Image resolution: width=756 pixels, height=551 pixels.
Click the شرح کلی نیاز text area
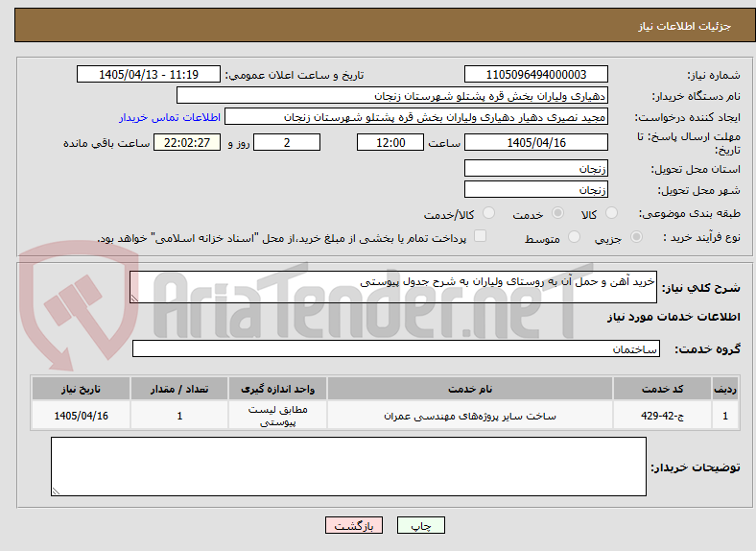click(393, 287)
